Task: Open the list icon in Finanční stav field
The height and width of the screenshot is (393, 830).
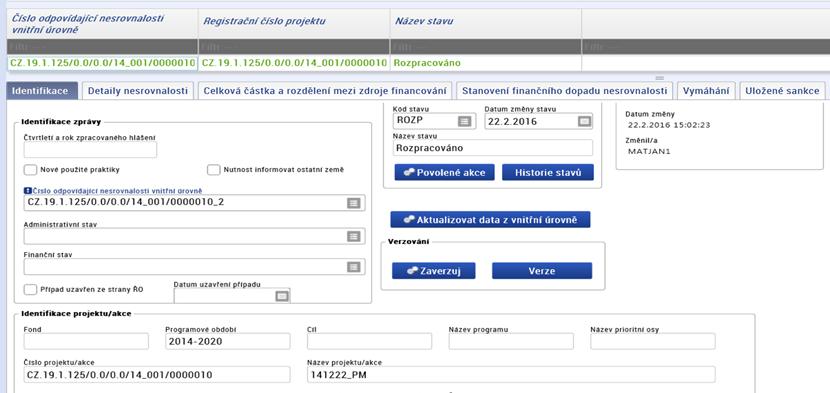Action: pos(354,267)
